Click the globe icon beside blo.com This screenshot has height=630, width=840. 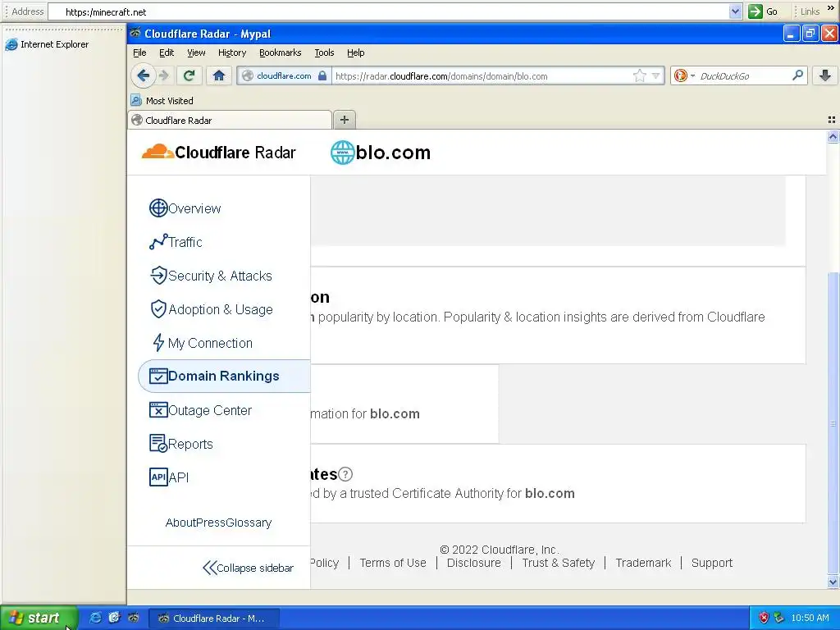(x=342, y=153)
